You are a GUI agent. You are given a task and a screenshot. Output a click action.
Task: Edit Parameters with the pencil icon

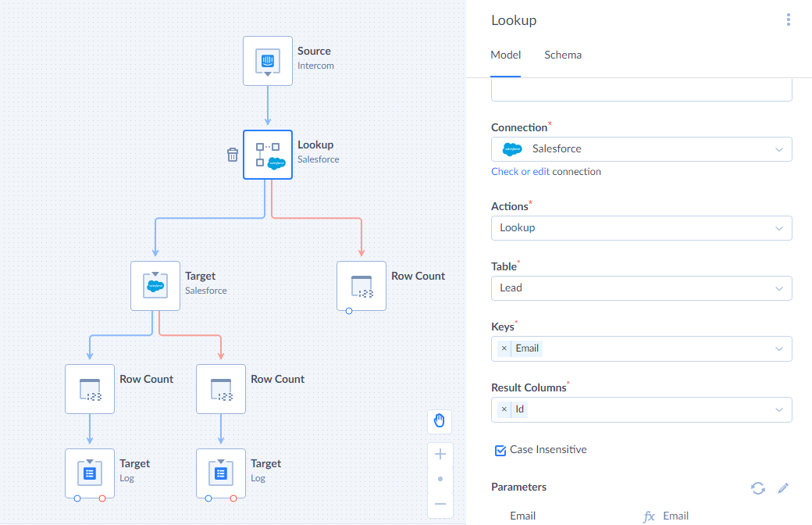[x=783, y=487]
